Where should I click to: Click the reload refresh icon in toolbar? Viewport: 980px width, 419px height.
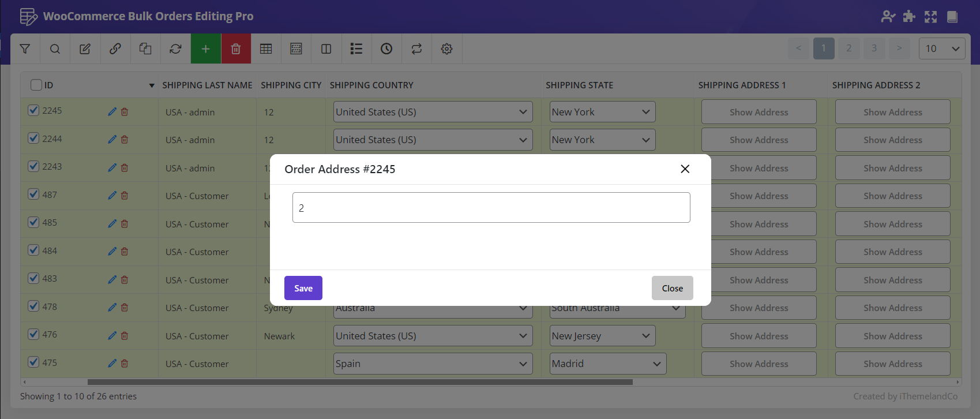click(175, 49)
